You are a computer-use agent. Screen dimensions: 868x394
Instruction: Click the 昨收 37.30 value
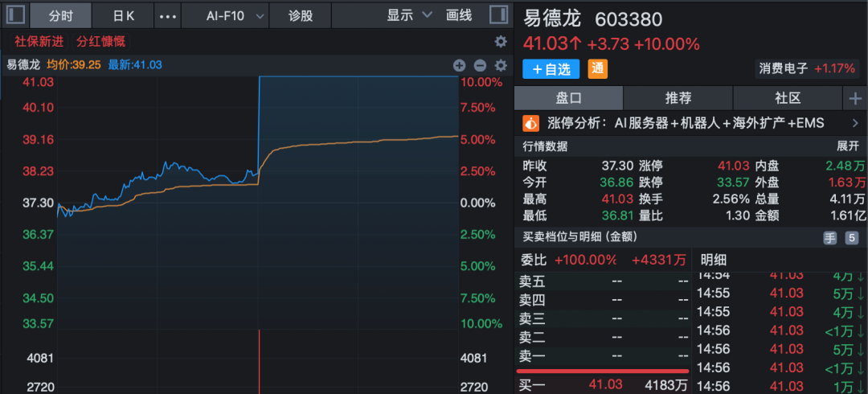pos(617,166)
